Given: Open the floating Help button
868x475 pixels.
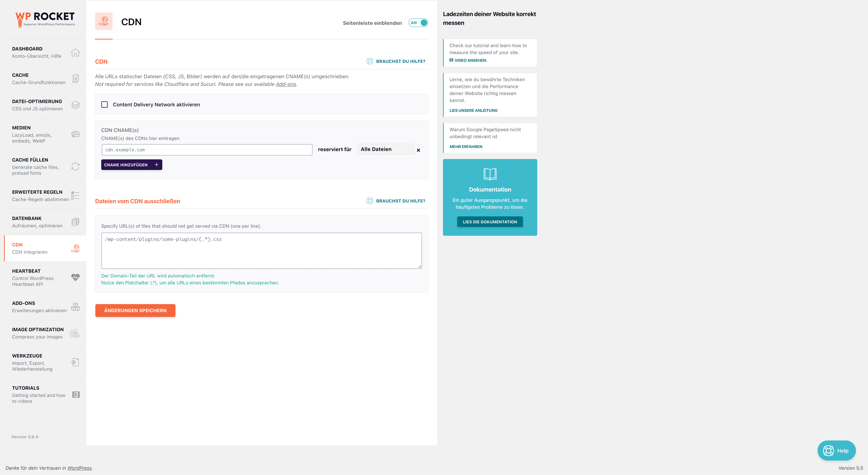Looking at the screenshot, I should tap(836, 450).
